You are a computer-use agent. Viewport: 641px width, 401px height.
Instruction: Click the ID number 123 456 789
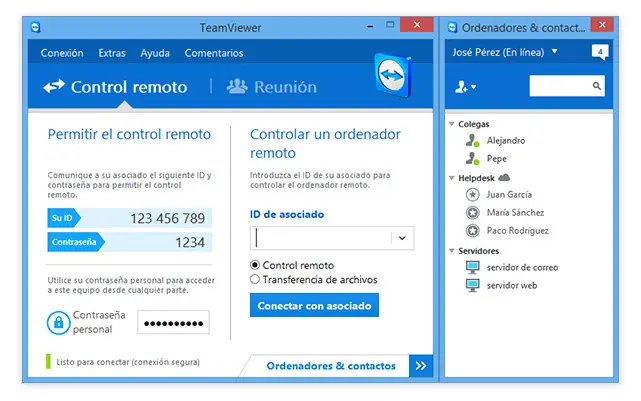coord(168,218)
